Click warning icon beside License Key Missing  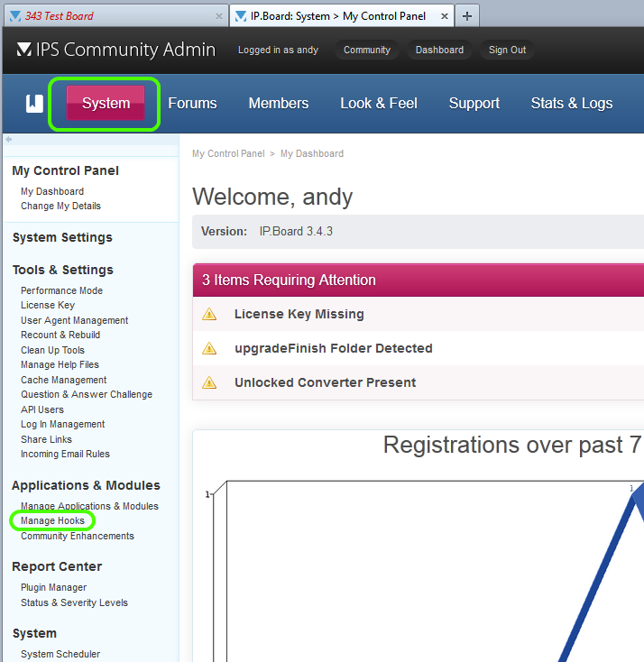[x=209, y=314]
